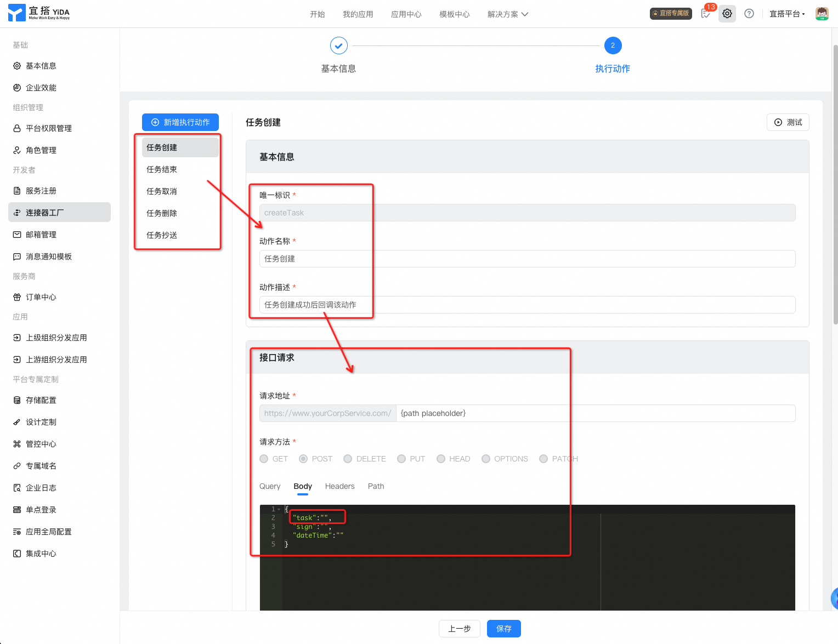Click the 企业日志 search-document icon

click(x=17, y=488)
